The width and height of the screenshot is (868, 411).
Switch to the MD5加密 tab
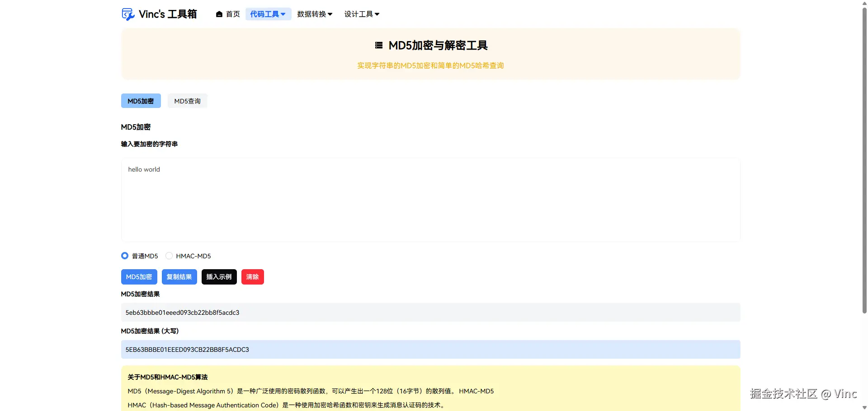pos(141,101)
